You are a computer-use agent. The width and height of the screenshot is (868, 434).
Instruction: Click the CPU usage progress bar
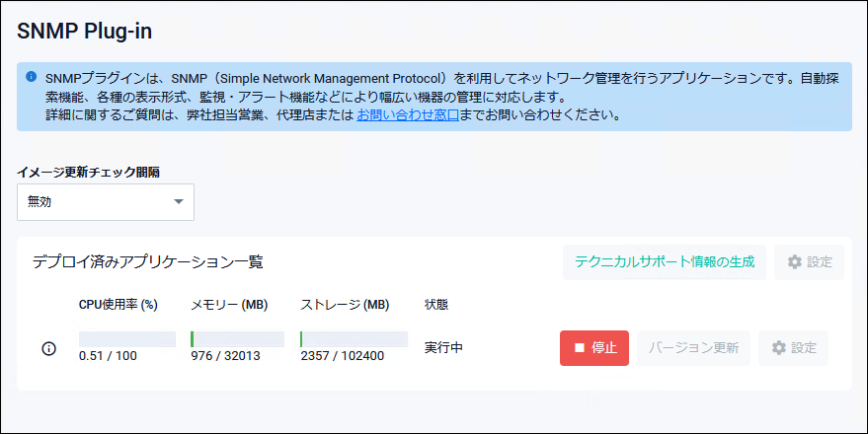pyautogui.click(x=126, y=339)
